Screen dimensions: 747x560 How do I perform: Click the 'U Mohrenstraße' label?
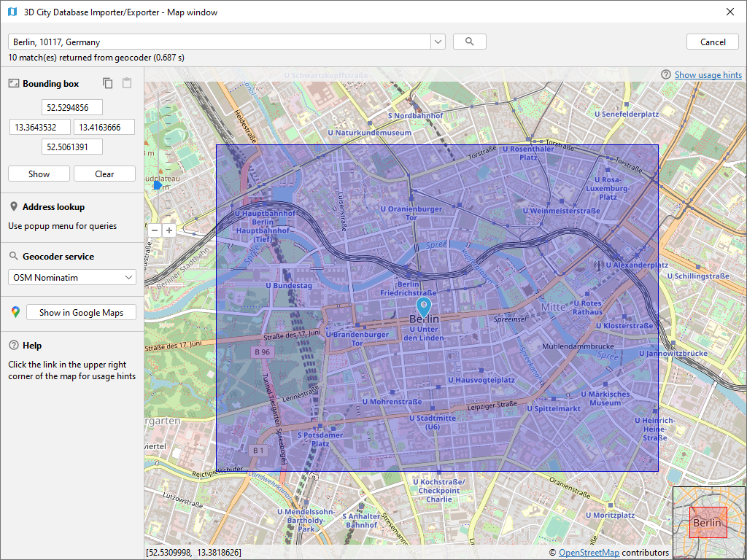pyautogui.click(x=392, y=402)
